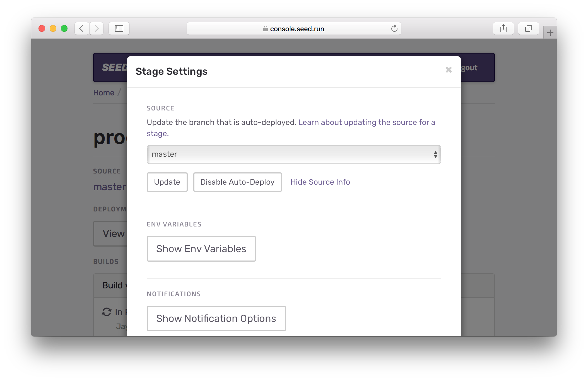Go to Home breadcrumb
Viewport: 588px width, 381px height.
(x=104, y=93)
